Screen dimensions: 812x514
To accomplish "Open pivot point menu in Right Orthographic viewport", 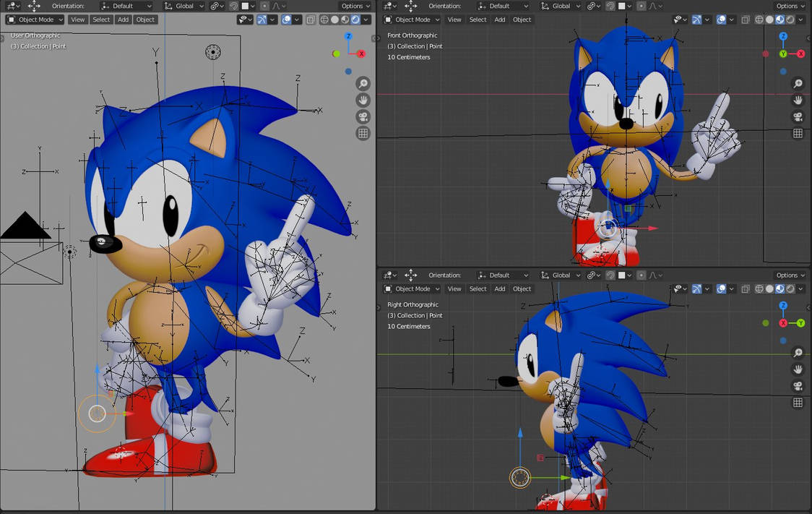I will coord(594,275).
